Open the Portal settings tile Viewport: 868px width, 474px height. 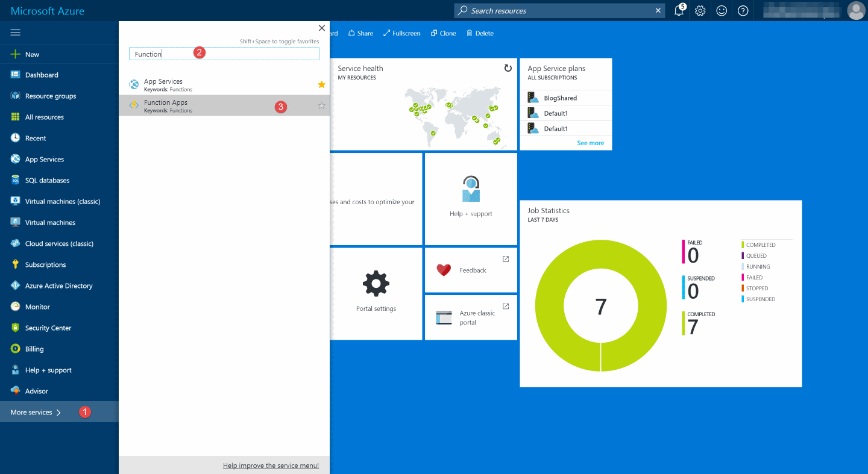(376, 294)
